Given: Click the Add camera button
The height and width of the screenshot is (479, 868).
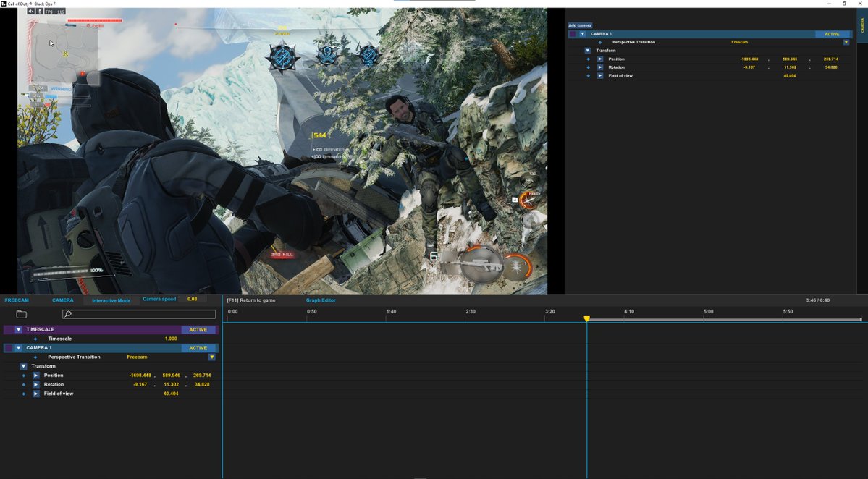Looking at the screenshot, I should (x=580, y=25).
